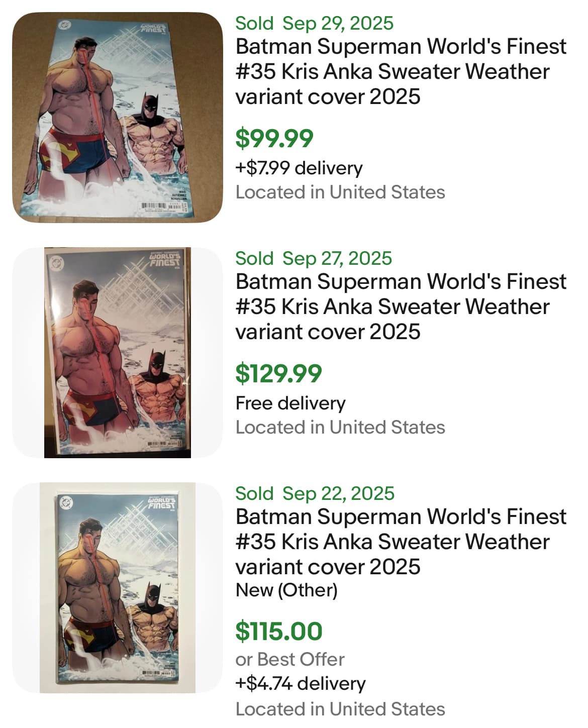
Task: Open the listing title sold on Sep 22
Action: (401, 542)
